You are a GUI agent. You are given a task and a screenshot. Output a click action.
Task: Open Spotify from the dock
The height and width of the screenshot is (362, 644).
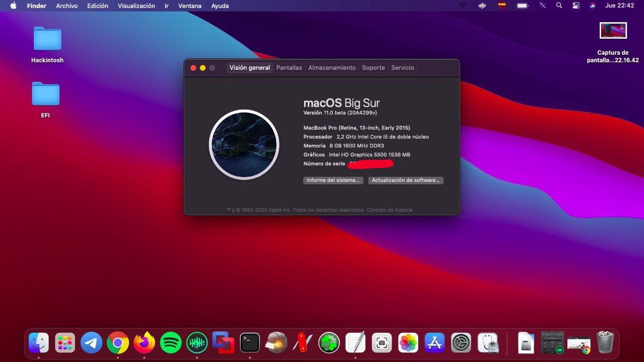click(171, 343)
